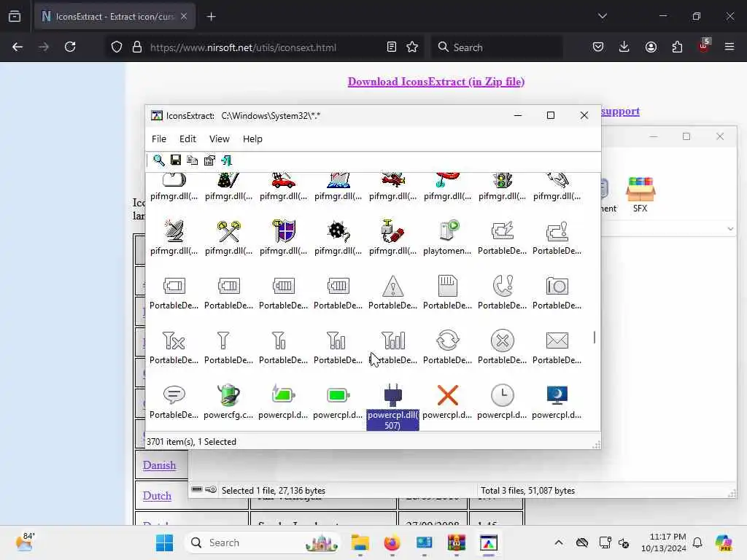Open the Edit menu in IconsExtract
The height and width of the screenshot is (560, 747).
coord(187,139)
